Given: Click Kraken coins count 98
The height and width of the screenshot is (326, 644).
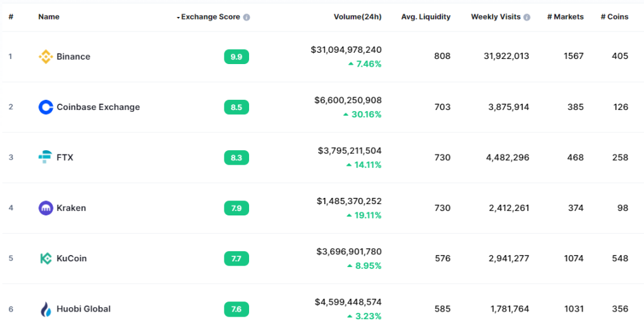Looking at the screenshot, I should coord(623,208).
